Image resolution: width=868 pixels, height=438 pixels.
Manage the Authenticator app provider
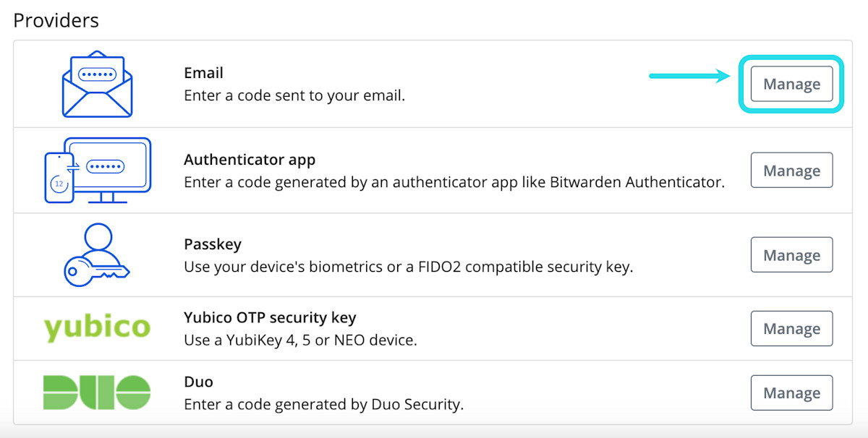[791, 171]
